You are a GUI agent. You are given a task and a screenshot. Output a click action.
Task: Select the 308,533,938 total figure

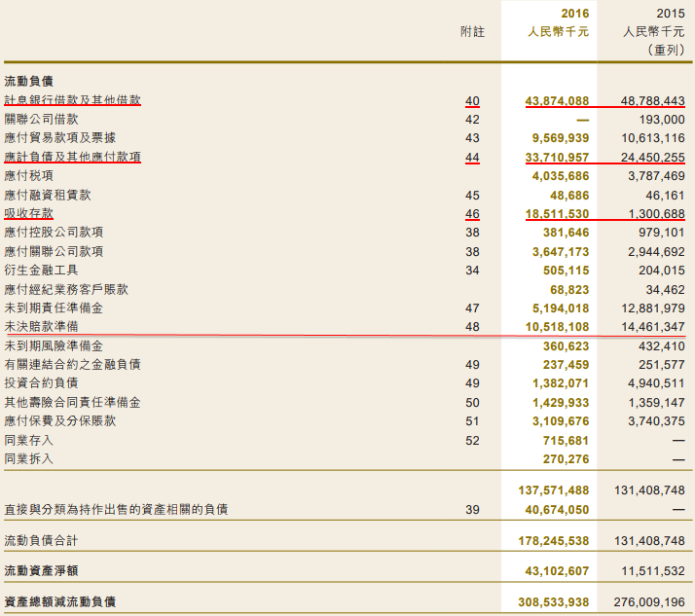point(553,602)
